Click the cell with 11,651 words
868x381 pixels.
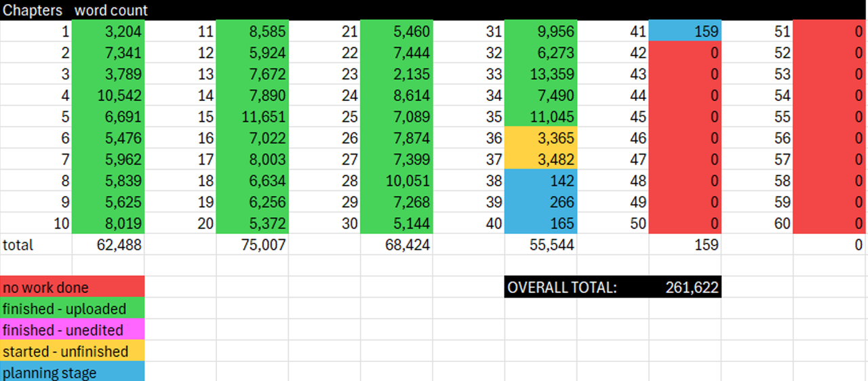tap(252, 117)
